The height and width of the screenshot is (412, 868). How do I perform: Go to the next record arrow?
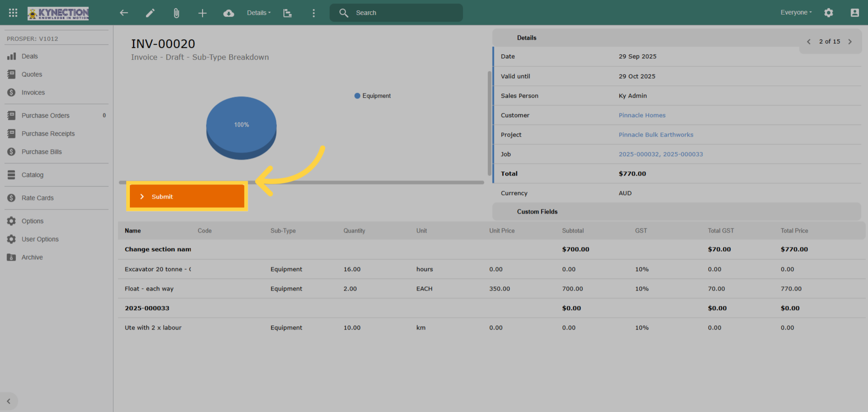(x=850, y=42)
